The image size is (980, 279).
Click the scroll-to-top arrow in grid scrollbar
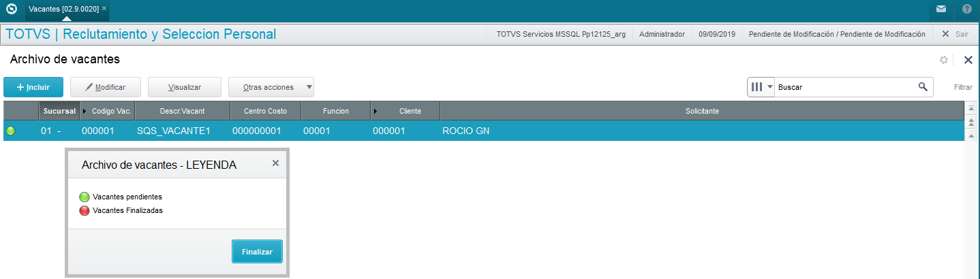tap(972, 109)
